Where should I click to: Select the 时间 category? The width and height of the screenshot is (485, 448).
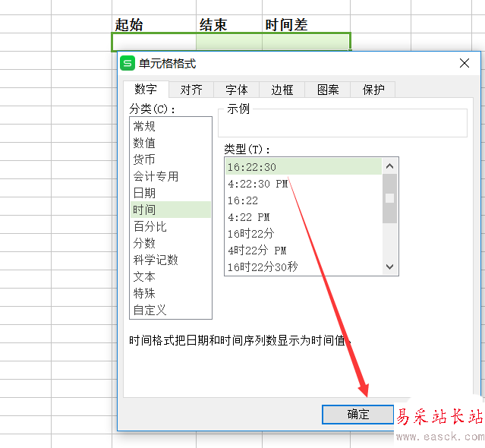coord(171,210)
